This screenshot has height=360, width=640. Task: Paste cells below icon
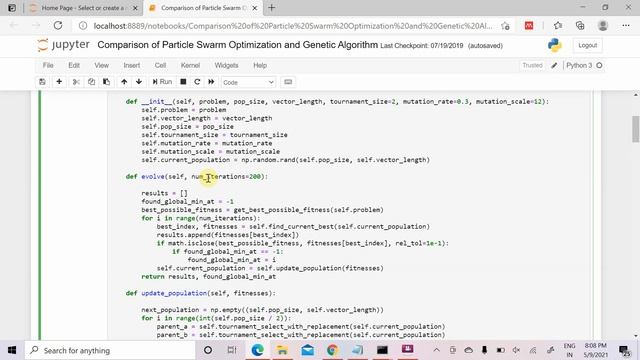(x=107, y=82)
